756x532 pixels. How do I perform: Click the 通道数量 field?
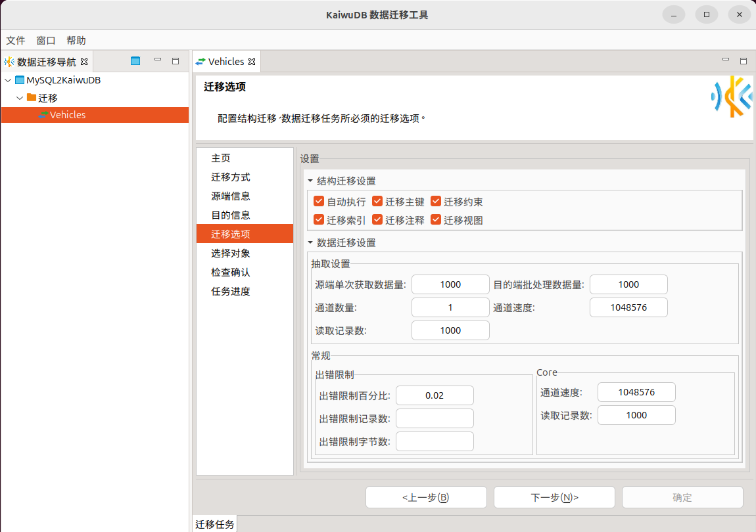click(450, 307)
